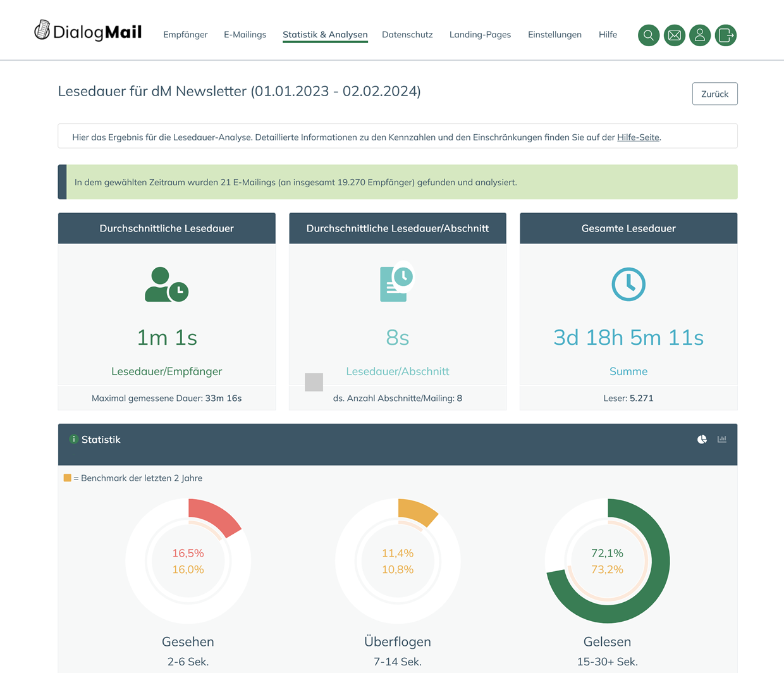Image resolution: width=784 pixels, height=673 pixels.
Task: Open the search icon in header
Action: pyautogui.click(x=649, y=35)
